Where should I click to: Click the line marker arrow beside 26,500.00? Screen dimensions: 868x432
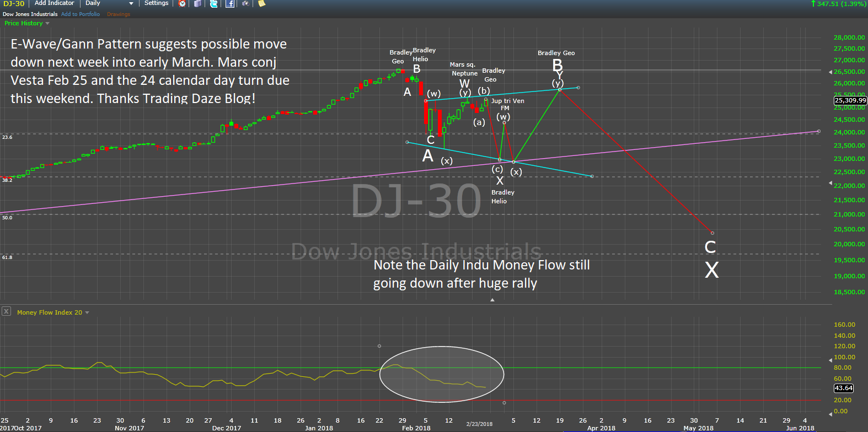(x=831, y=72)
